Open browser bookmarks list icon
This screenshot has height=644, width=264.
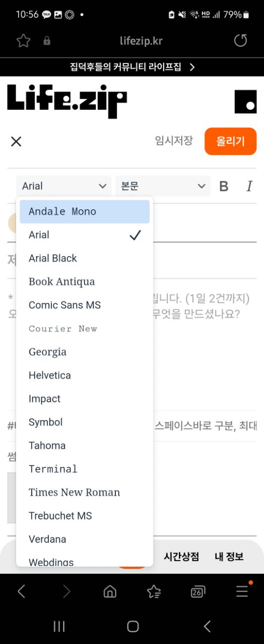point(154,592)
